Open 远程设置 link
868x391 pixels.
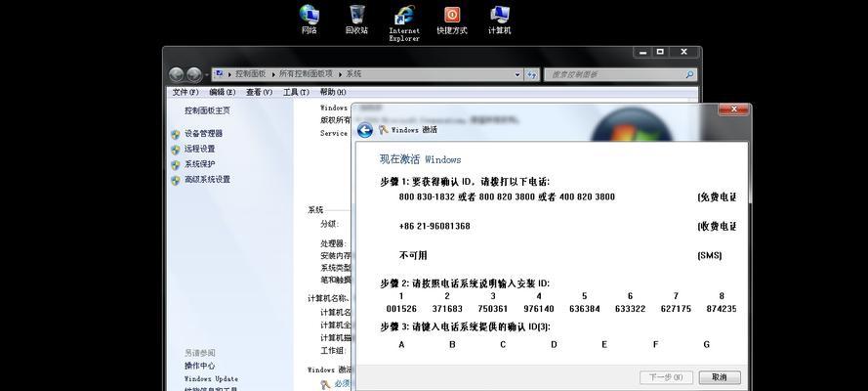pos(199,149)
